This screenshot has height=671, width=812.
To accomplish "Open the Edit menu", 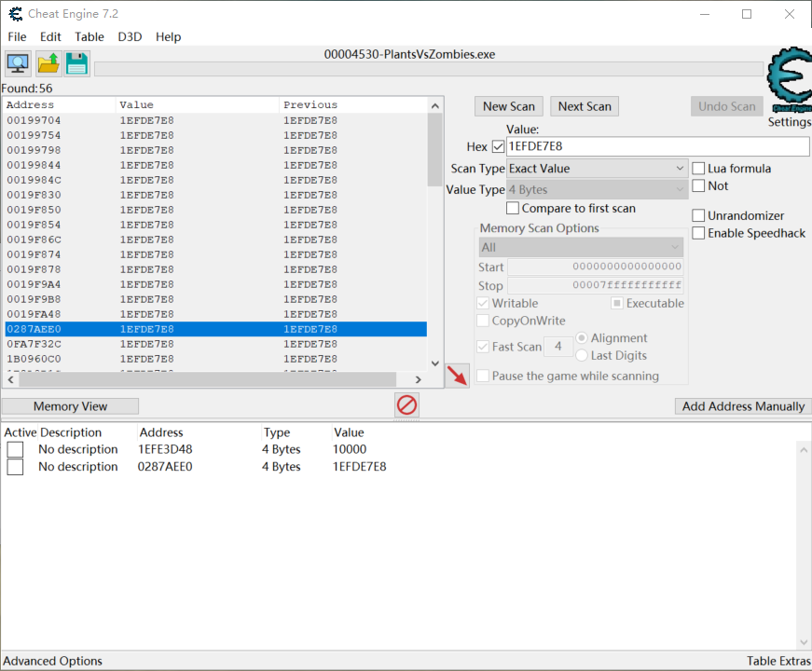I will pyautogui.click(x=50, y=36).
